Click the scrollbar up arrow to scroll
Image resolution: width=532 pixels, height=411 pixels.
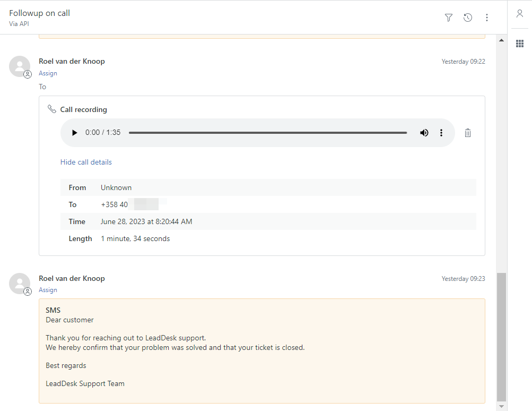(501, 39)
